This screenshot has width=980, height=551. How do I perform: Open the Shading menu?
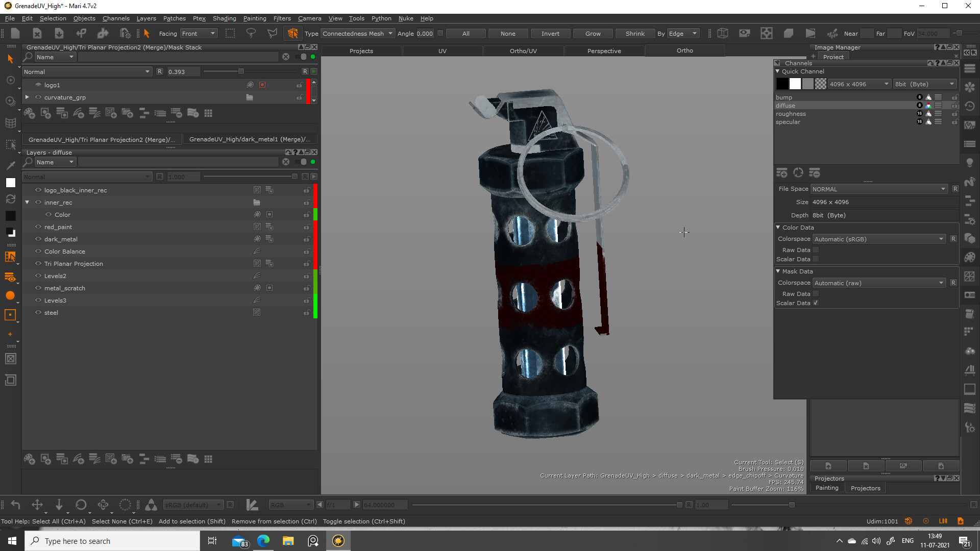pyautogui.click(x=224, y=18)
